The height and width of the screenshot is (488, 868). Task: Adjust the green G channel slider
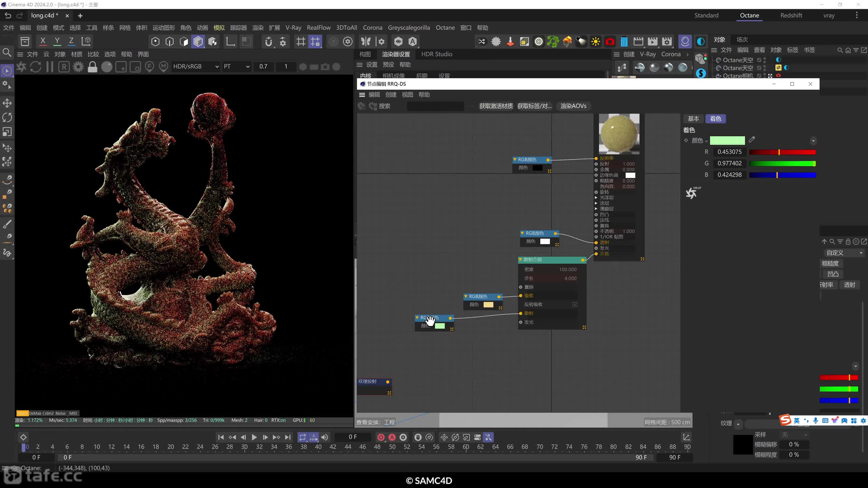(782, 164)
